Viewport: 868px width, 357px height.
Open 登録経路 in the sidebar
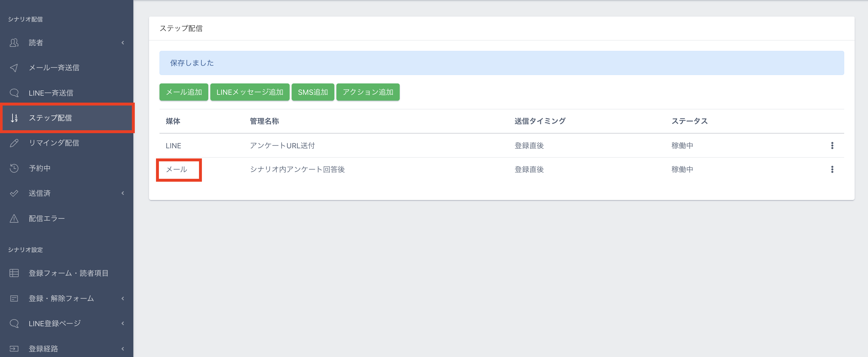click(44, 349)
